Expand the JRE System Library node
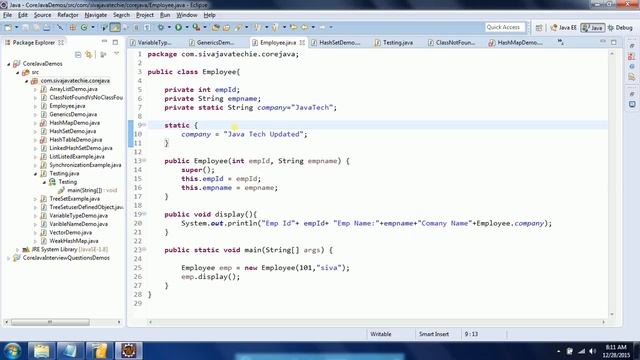 click(18, 249)
